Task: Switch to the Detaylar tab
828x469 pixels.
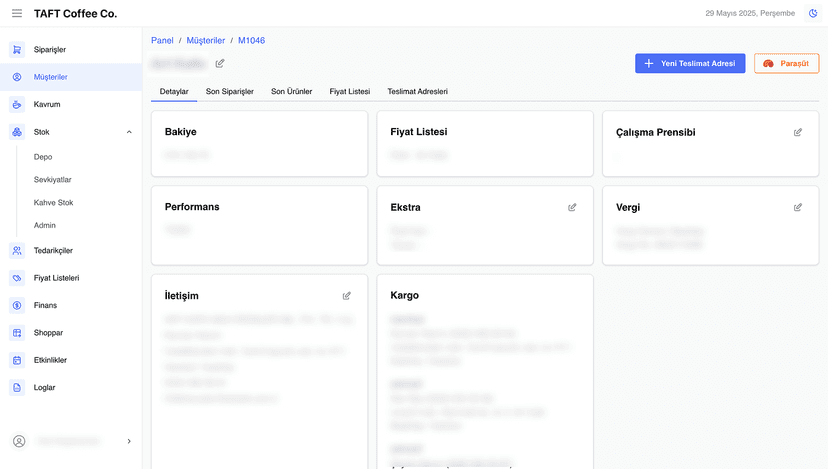Action: pos(174,91)
